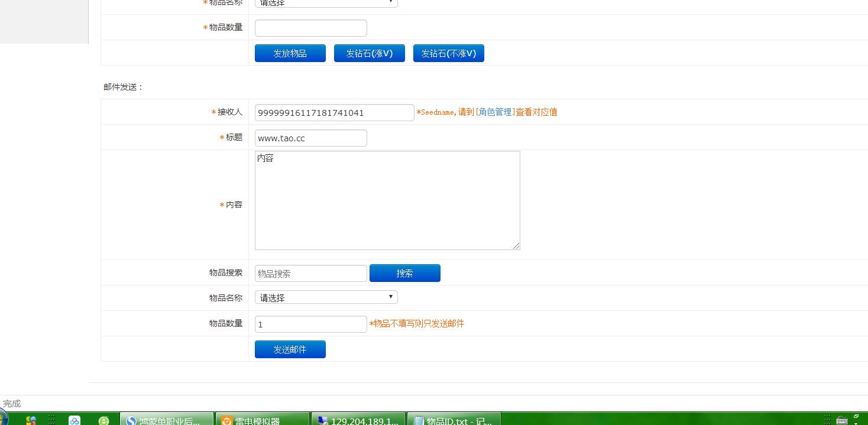The height and width of the screenshot is (425, 868).
Task: Expand the mail 物品名称 dropdown
Action: pyautogui.click(x=326, y=297)
